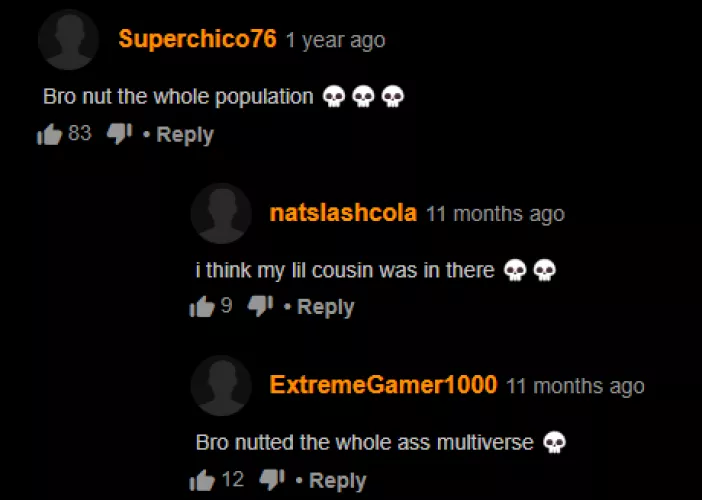Click the 83 like count
702x500 pixels.
80,133
